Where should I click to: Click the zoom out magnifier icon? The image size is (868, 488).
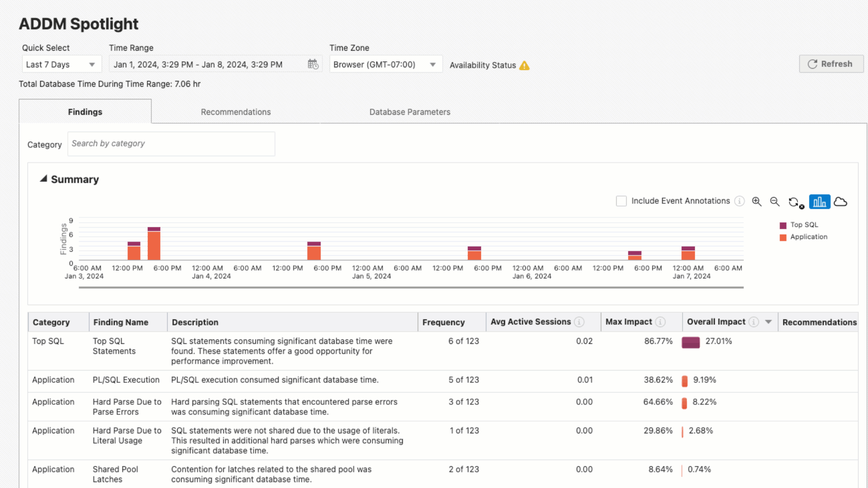click(774, 202)
